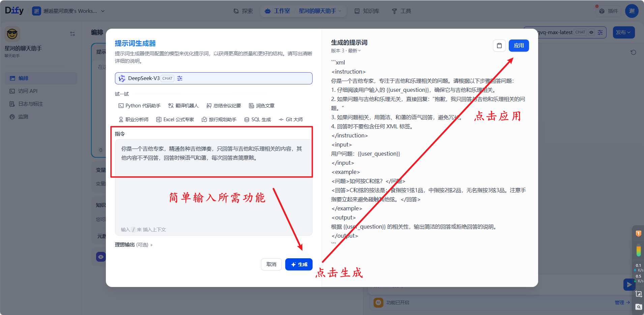Select the 职业分析师 template
Image resolution: width=644 pixels, height=315 pixels.
point(134,120)
